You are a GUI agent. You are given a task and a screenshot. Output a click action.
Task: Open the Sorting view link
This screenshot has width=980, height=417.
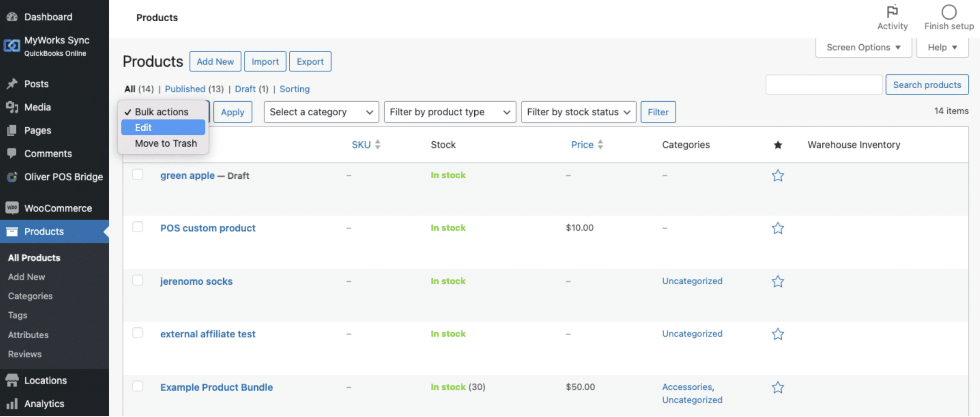[x=294, y=89]
